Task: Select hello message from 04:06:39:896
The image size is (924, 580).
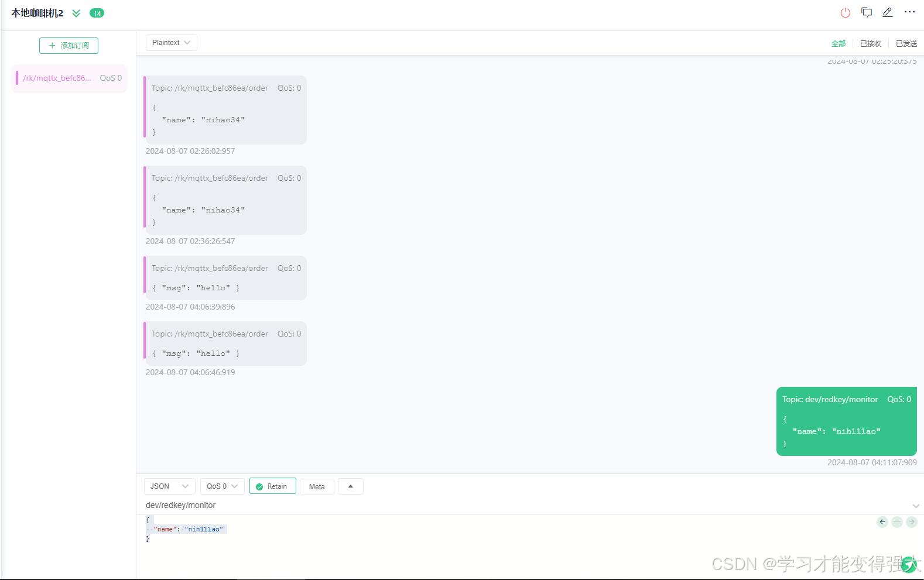Action: [225, 278]
